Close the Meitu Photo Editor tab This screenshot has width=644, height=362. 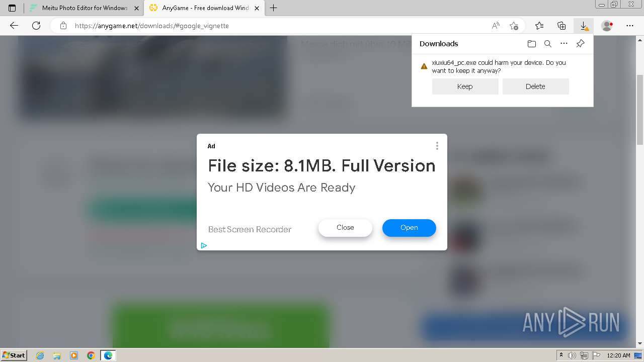136,8
